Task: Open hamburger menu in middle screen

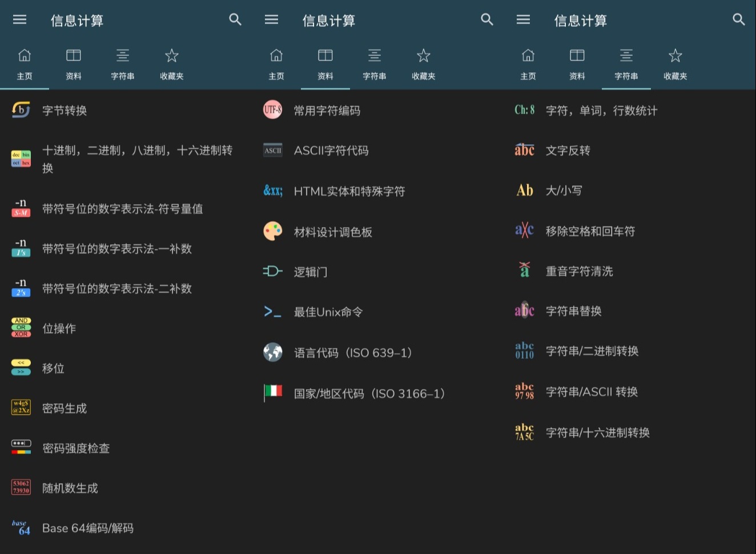Action: click(x=272, y=19)
